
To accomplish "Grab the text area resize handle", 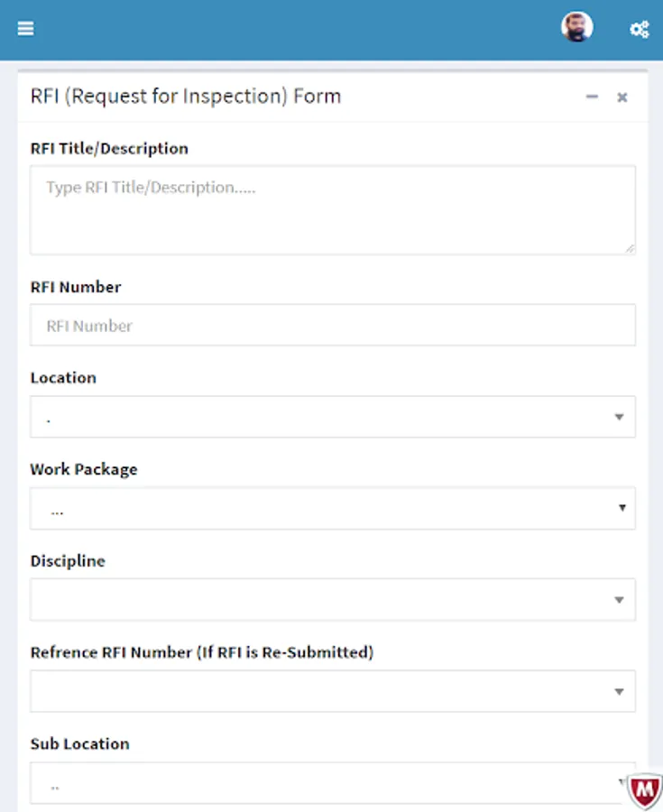I will point(629,247).
